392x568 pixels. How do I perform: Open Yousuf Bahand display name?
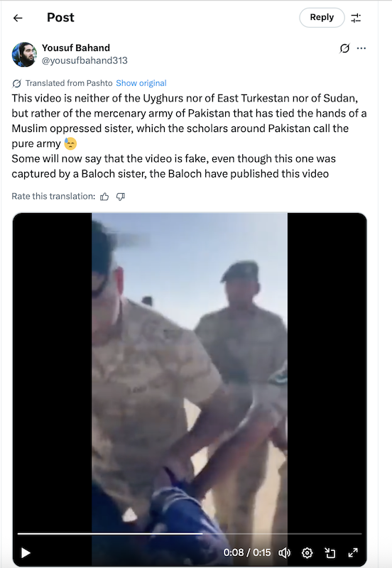tap(76, 48)
